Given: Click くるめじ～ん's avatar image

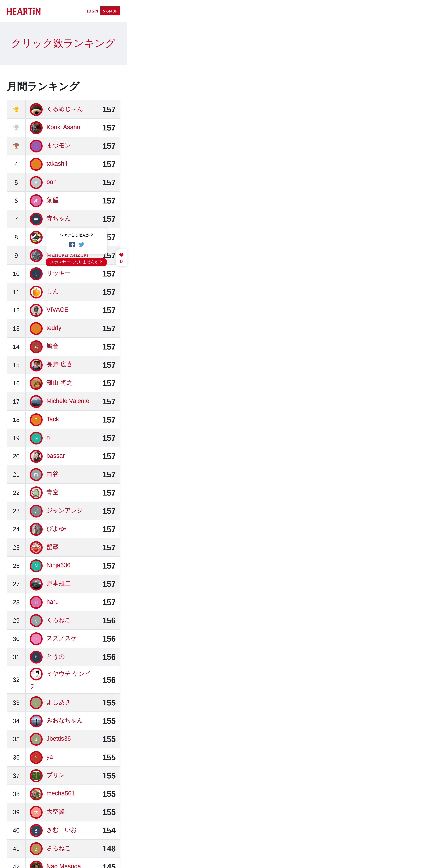Looking at the screenshot, I should tap(36, 110).
